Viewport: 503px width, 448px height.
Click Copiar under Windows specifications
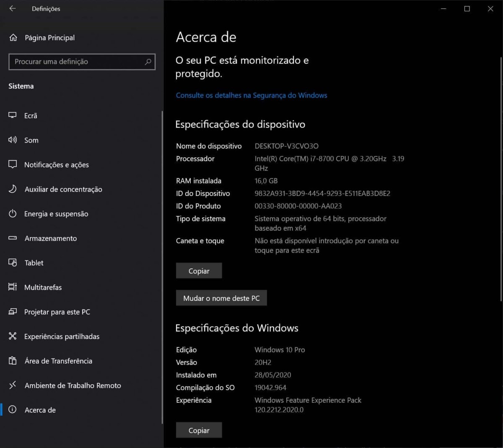(199, 430)
